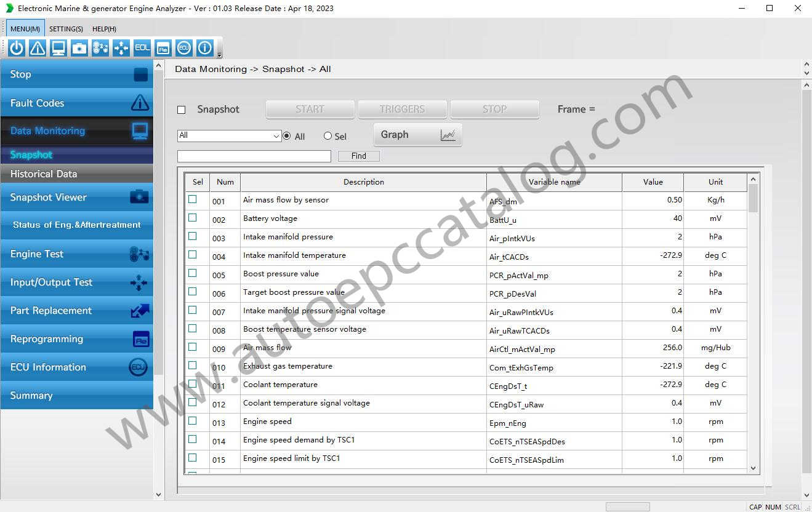Select the All radio button
812x512 pixels.
click(286, 136)
